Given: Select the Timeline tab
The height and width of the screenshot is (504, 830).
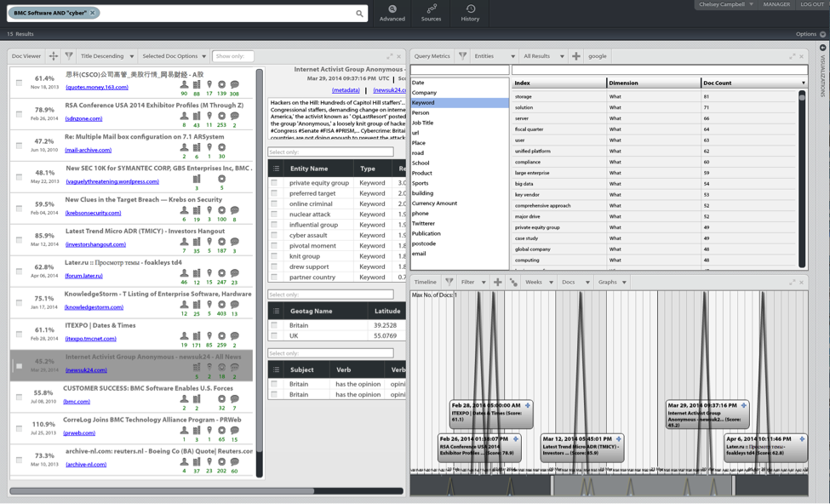Looking at the screenshot, I should [x=425, y=282].
